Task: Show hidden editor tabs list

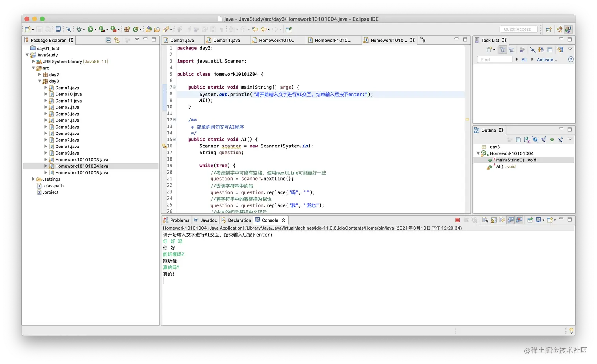Action: pos(422,40)
